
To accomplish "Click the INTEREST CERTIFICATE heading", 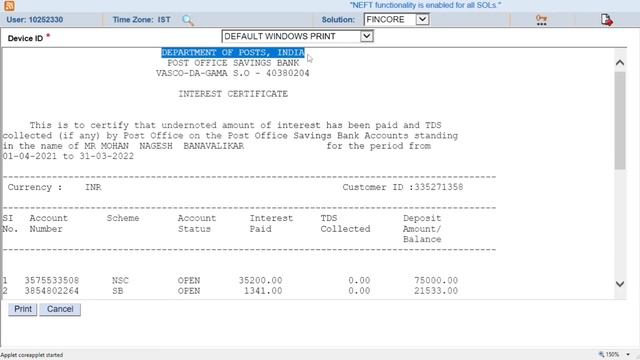I will [x=233, y=94].
